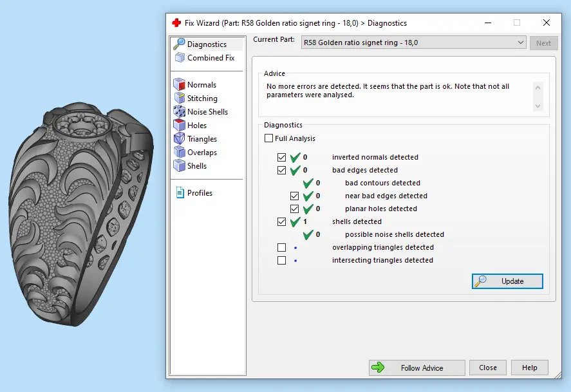571x392 pixels.
Task: Open the Triangles fix page label
Action: [202, 138]
